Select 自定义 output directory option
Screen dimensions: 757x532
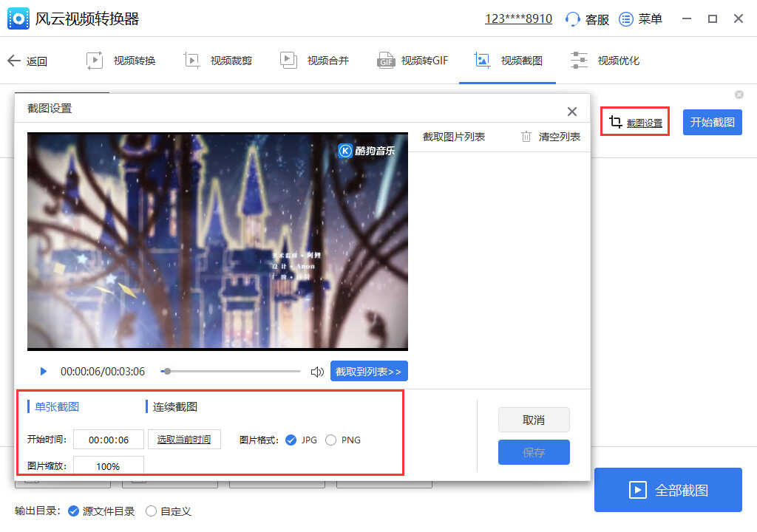151,511
